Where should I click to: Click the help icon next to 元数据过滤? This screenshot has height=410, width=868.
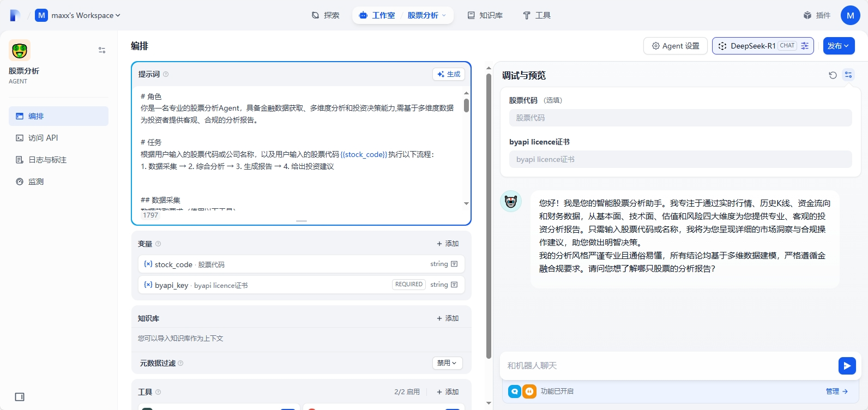[x=180, y=363]
